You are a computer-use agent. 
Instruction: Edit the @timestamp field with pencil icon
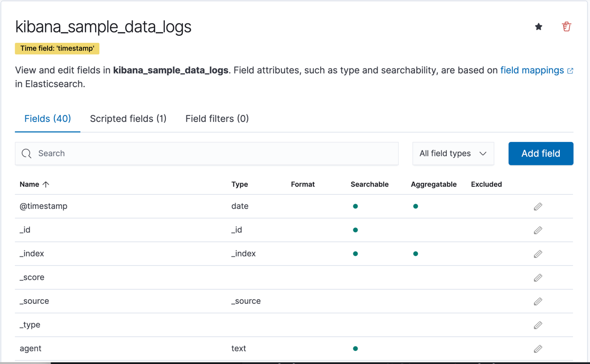[538, 207]
